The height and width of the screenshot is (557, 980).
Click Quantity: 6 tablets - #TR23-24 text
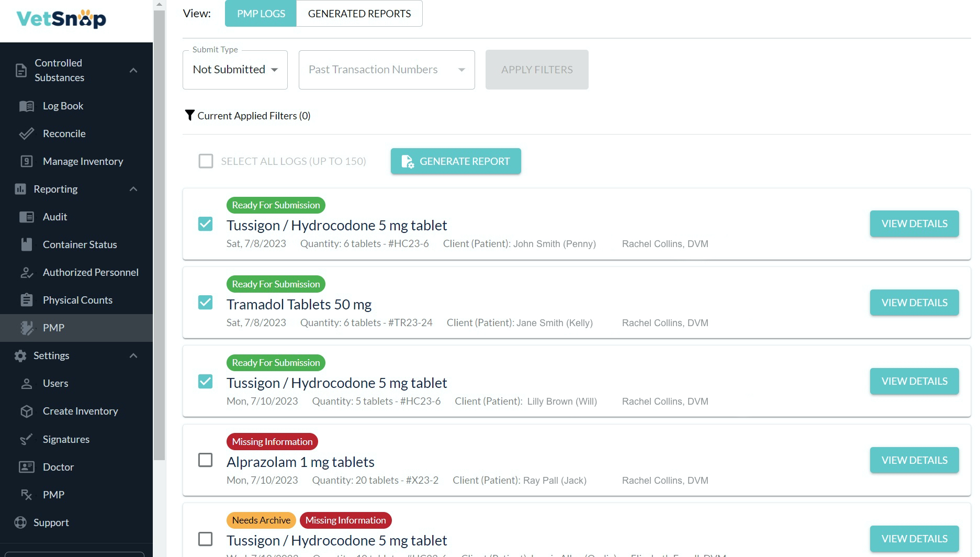click(366, 323)
